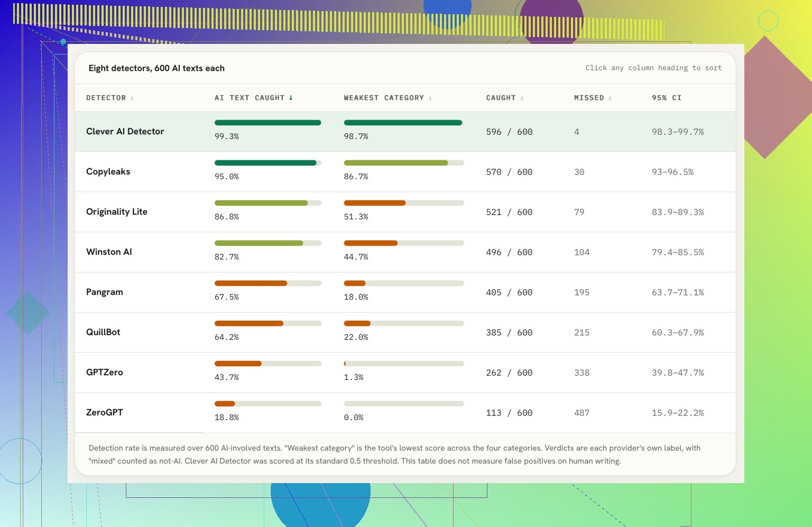
Task: Select the GPTZero row name
Action: (x=105, y=372)
